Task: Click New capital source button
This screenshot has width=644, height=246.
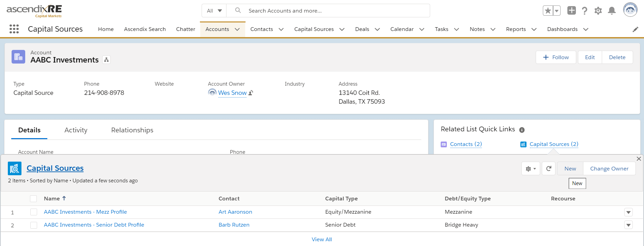Action: pos(570,168)
